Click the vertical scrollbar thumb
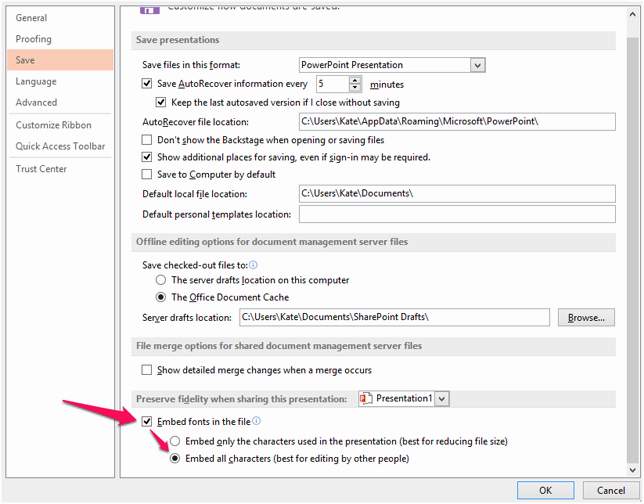The image size is (644, 504). pyautogui.click(x=632, y=250)
